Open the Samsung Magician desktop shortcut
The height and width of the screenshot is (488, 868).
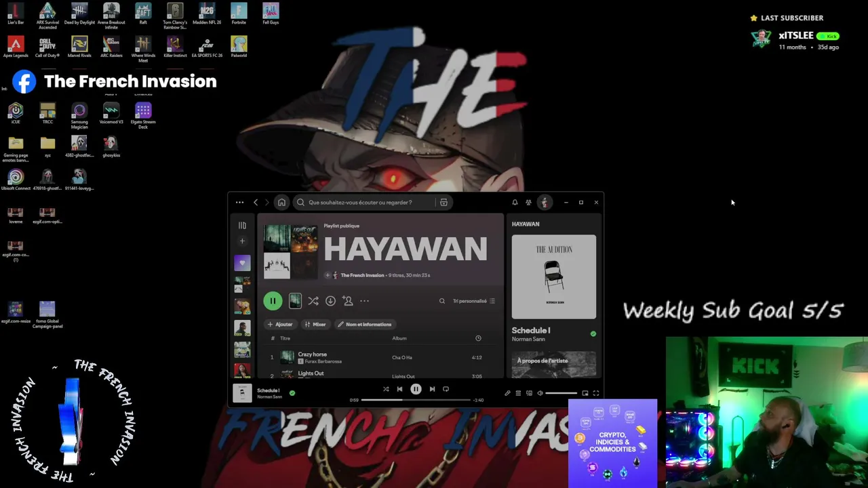click(79, 115)
